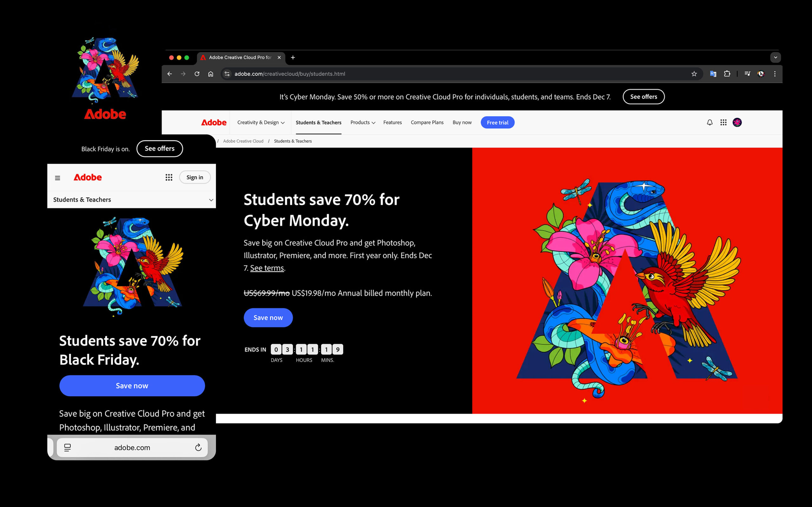Bookmark this page with star icon
This screenshot has width=812, height=507.
tap(694, 74)
